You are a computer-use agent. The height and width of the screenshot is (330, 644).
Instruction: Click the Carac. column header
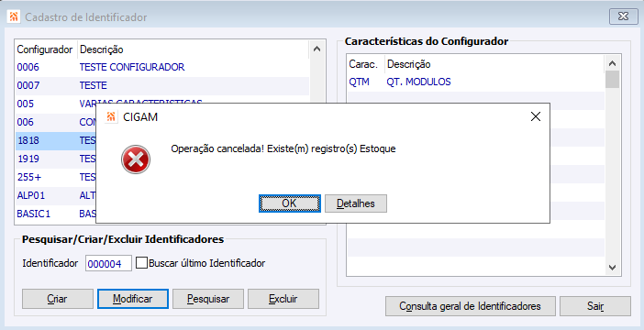(363, 64)
